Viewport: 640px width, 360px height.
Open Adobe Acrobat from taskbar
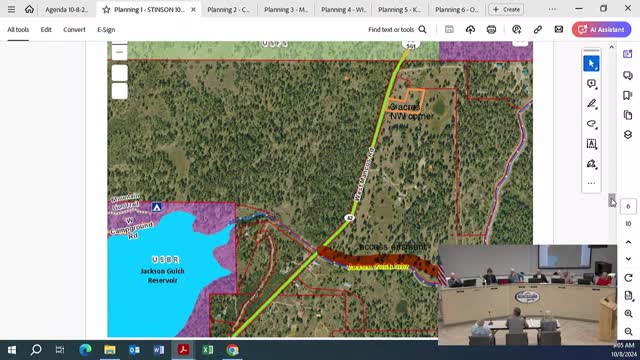click(183, 350)
